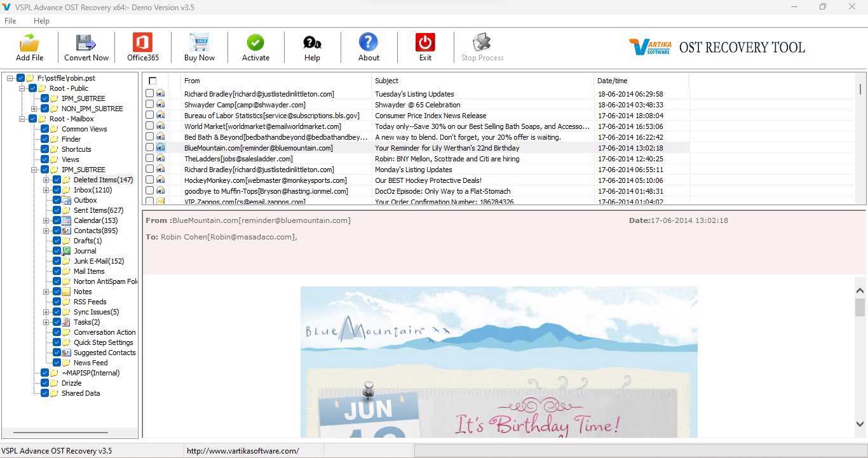Click envelope icon of World Market email

tap(160, 126)
